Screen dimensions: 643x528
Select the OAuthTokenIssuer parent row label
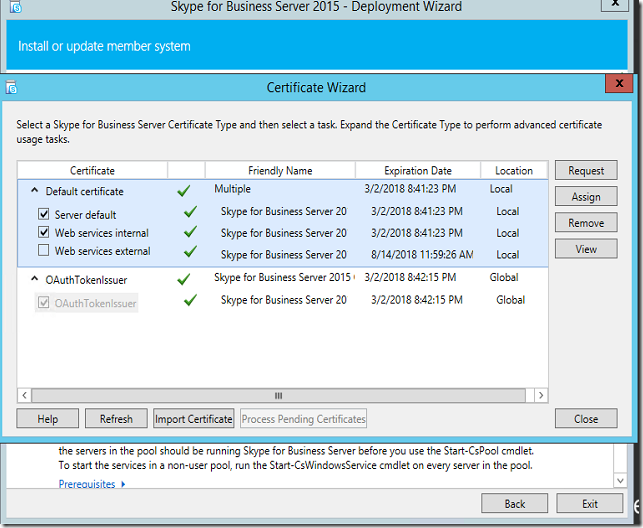pos(86,280)
